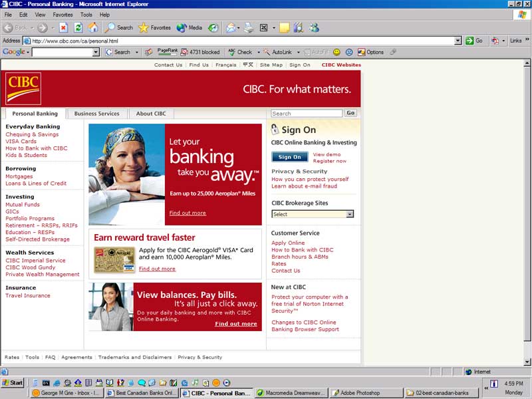The width and height of the screenshot is (532, 399).
Task: Click inside the CIBC Search input field
Action: 307,114
